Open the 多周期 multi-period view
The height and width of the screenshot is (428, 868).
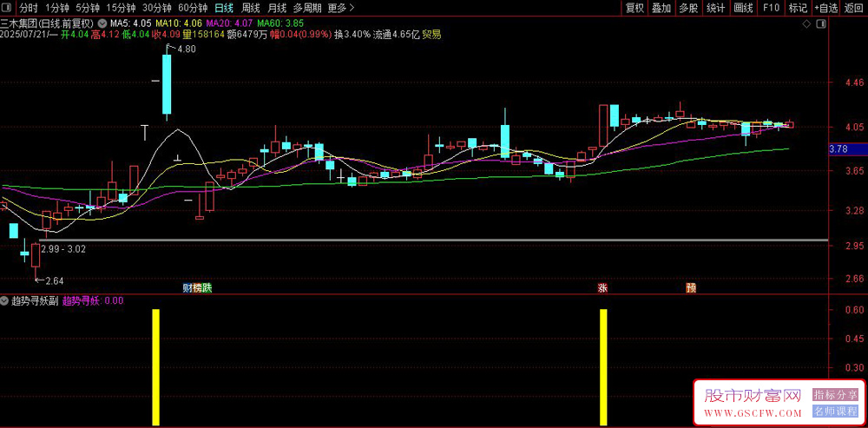coord(306,8)
